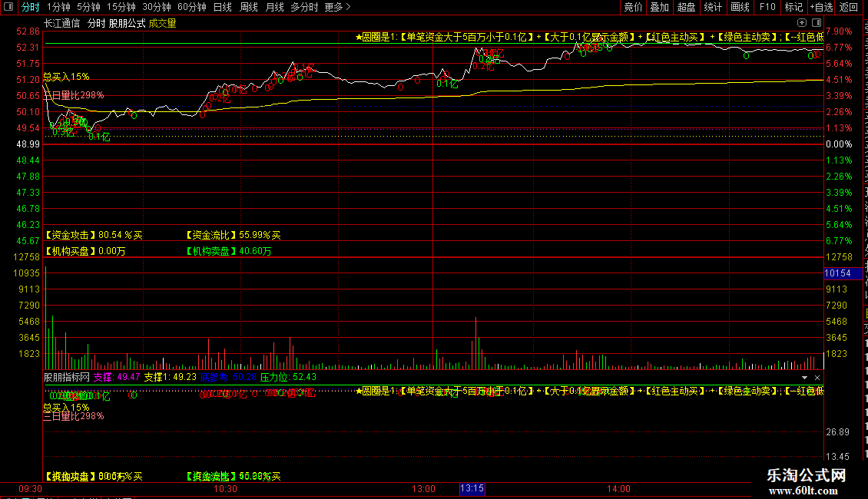Toggle the 标记 mark option
This screenshot has width=868, height=499.
click(793, 7)
